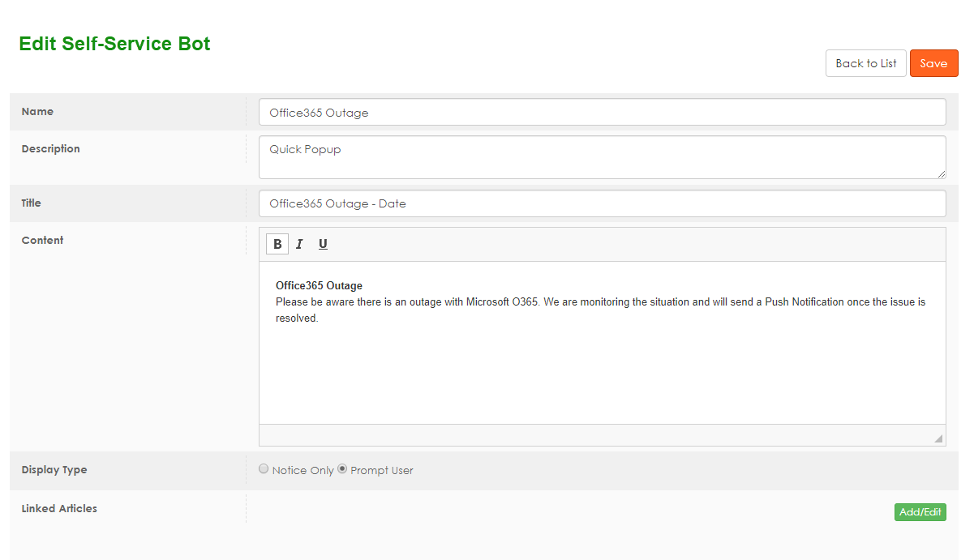Select the Notice Only display type
Viewport: 974px width, 560px height.
[264, 469]
